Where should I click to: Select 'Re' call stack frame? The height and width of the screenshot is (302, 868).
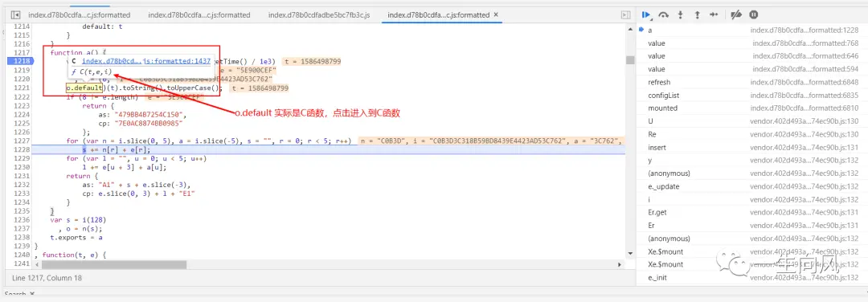[751, 134]
